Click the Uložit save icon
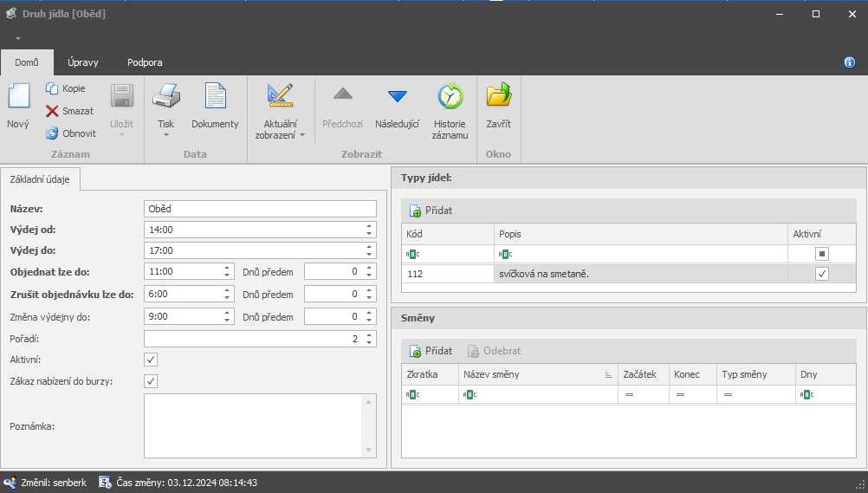The image size is (868, 493). tap(122, 96)
